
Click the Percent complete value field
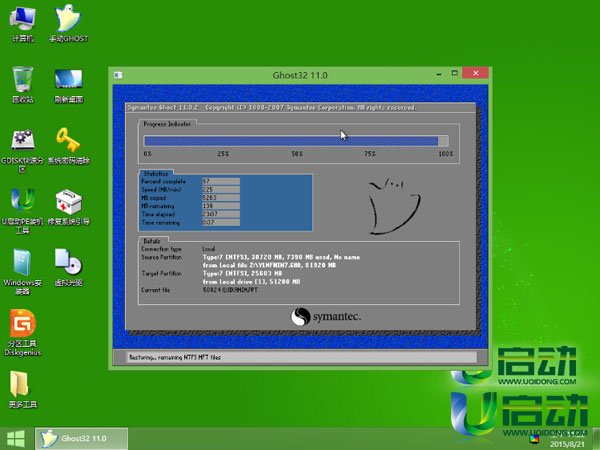click(221, 181)
